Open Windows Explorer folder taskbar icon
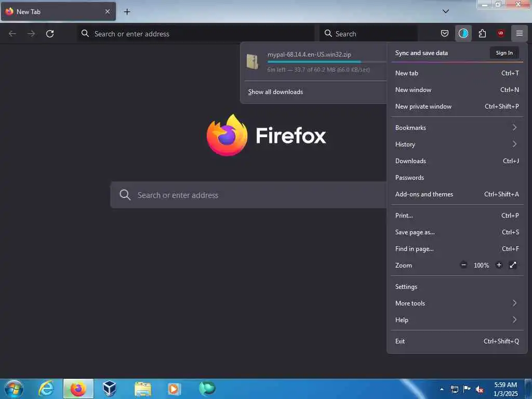The image size is (532, 399). coord(142,389)
